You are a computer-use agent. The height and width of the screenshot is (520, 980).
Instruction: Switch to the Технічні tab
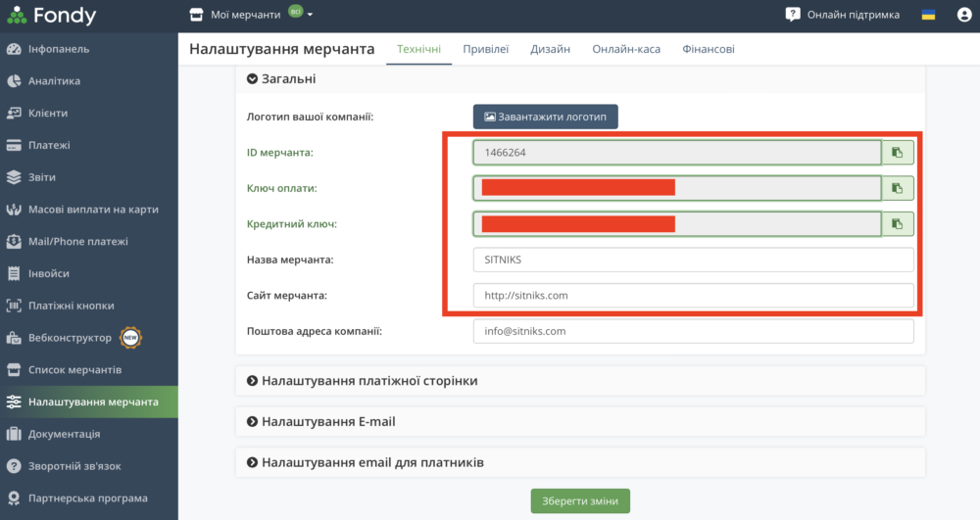point(418,49)
